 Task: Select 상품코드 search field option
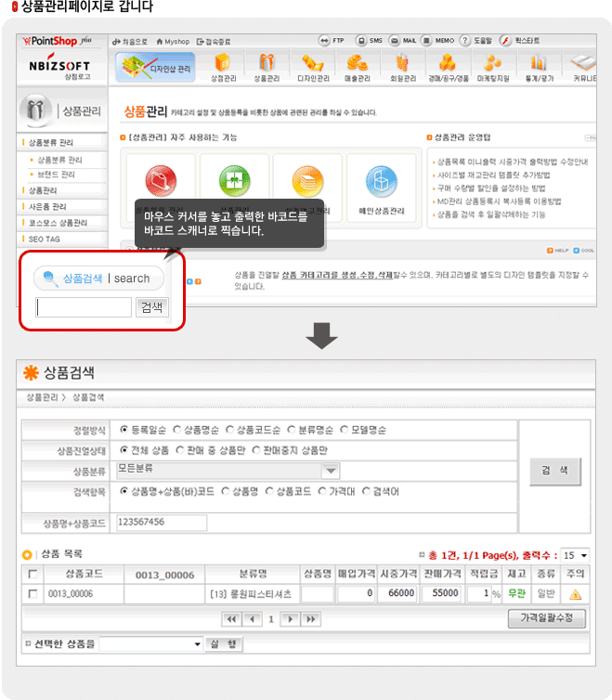coord(269,491)
